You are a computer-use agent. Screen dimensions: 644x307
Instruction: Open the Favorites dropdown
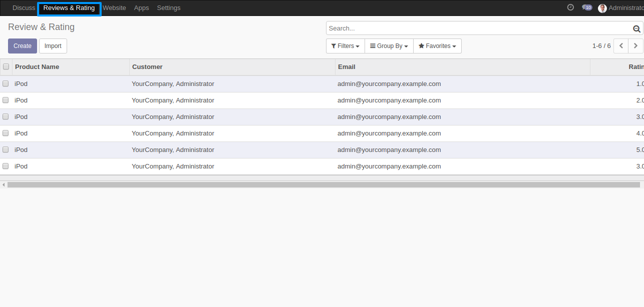click(437, 46)
